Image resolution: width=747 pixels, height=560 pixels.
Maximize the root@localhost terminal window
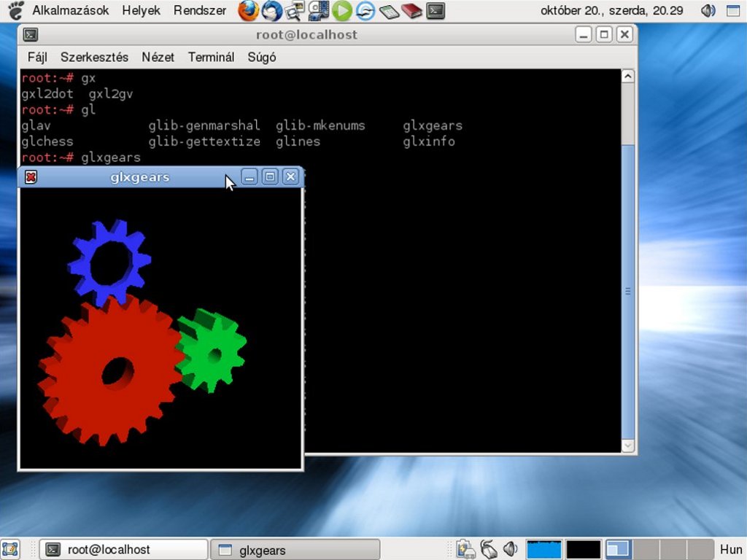click(x=604, y=34)
